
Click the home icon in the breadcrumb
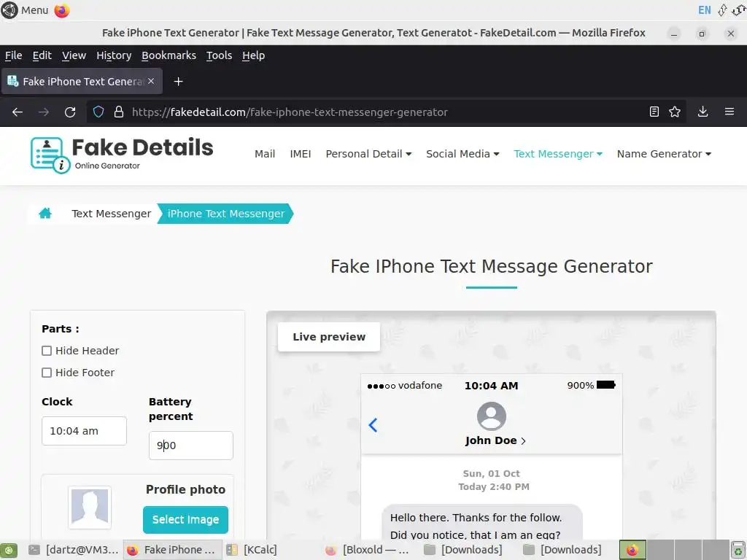pos(45,214)
